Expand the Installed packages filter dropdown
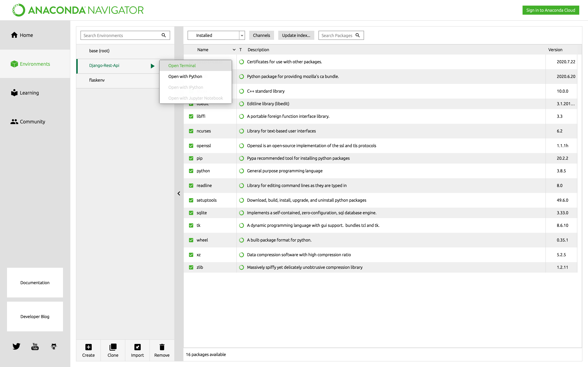This screenshot has width=588, height=367. click(x=242, y=35)
